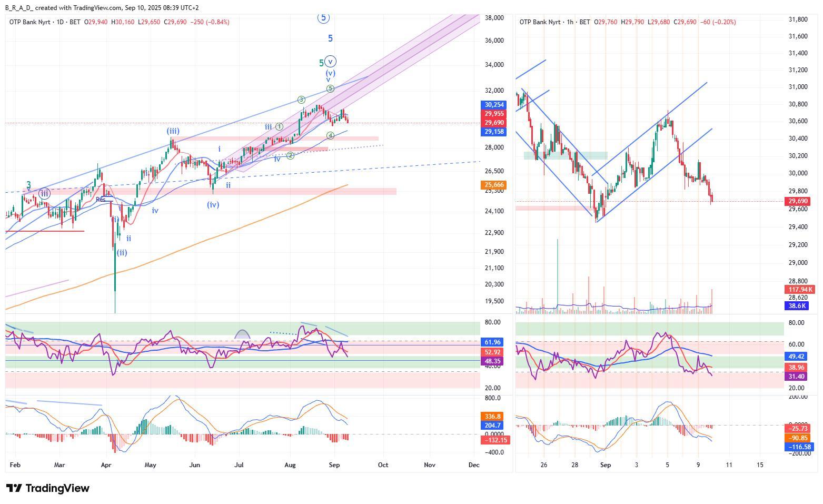Click the blue 49.42 hourly RSI tag
Image resolution: width=823 pixels, height=504 pixels.
796,357
